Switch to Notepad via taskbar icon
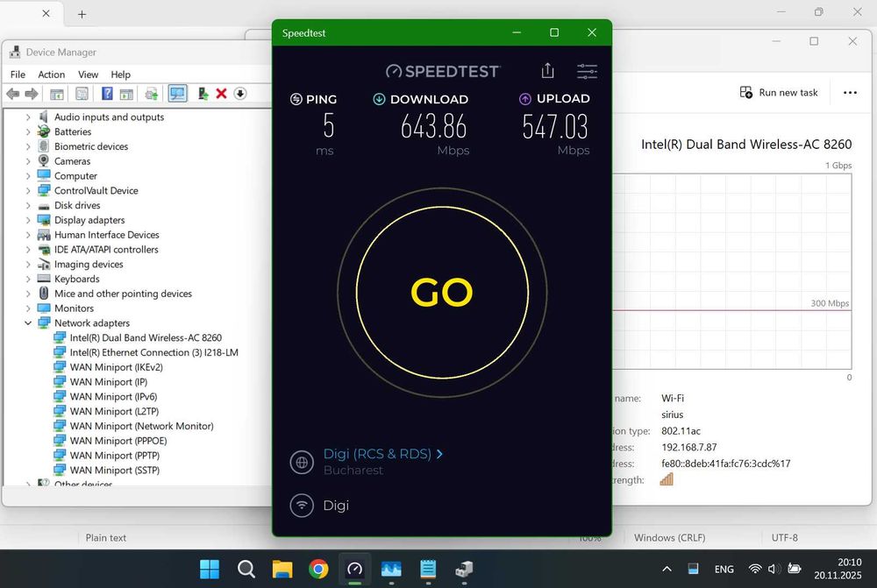 pos(428,569)
